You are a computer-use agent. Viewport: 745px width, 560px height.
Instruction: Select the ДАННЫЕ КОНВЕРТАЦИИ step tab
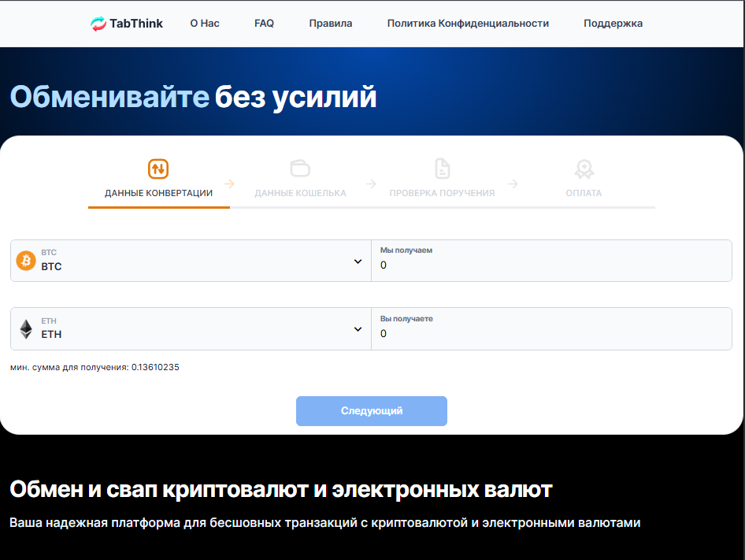159,193
